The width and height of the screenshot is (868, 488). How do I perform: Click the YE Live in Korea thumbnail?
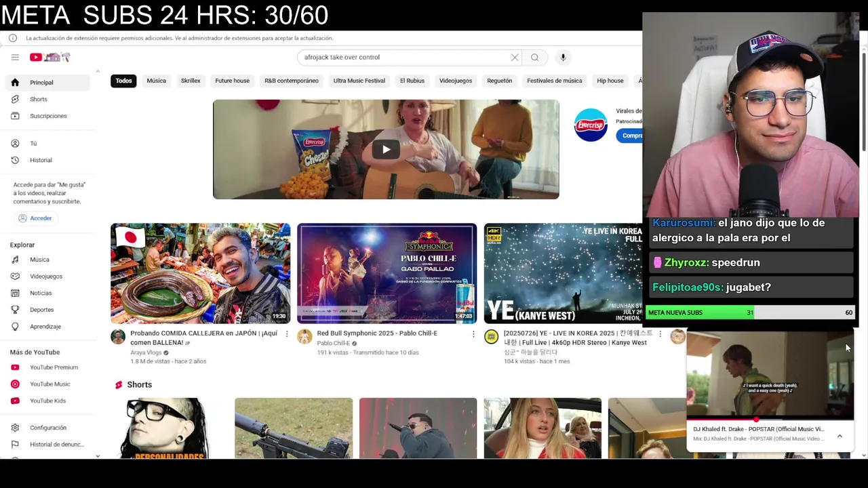click(x=563, y=273)
